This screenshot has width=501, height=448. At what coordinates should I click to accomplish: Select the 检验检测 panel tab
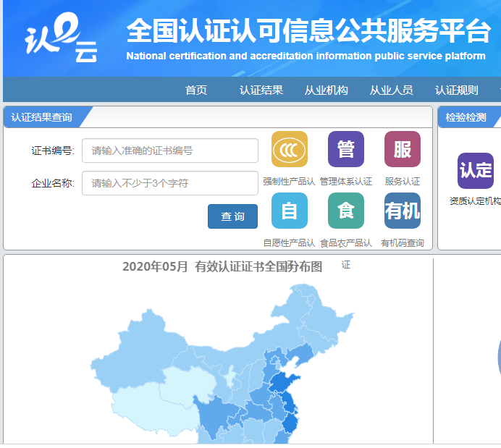pos(466,117)
